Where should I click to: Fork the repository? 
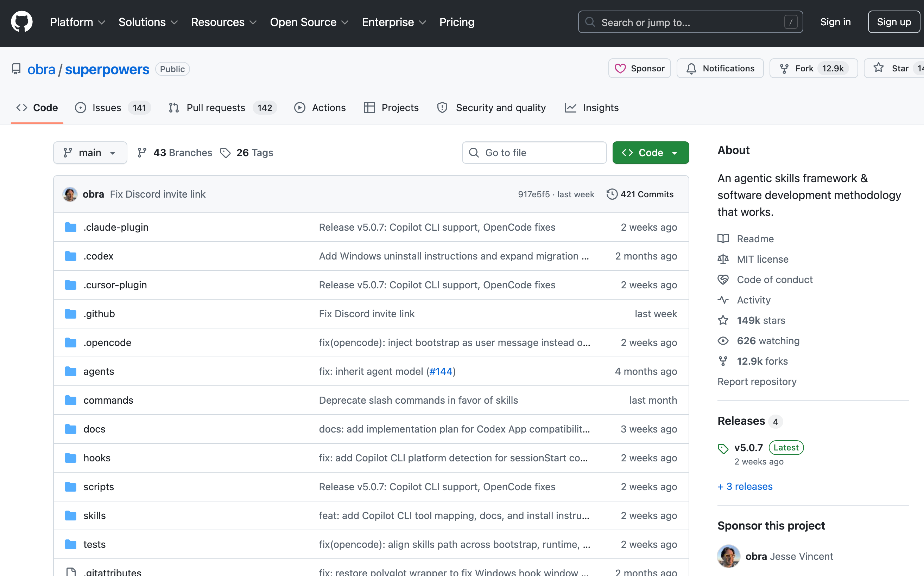tap(814, 68)
